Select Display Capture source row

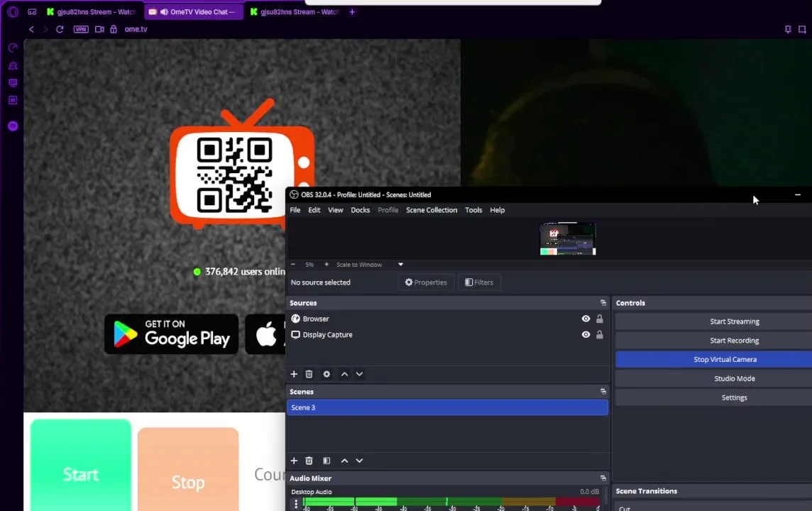(447, 334)
